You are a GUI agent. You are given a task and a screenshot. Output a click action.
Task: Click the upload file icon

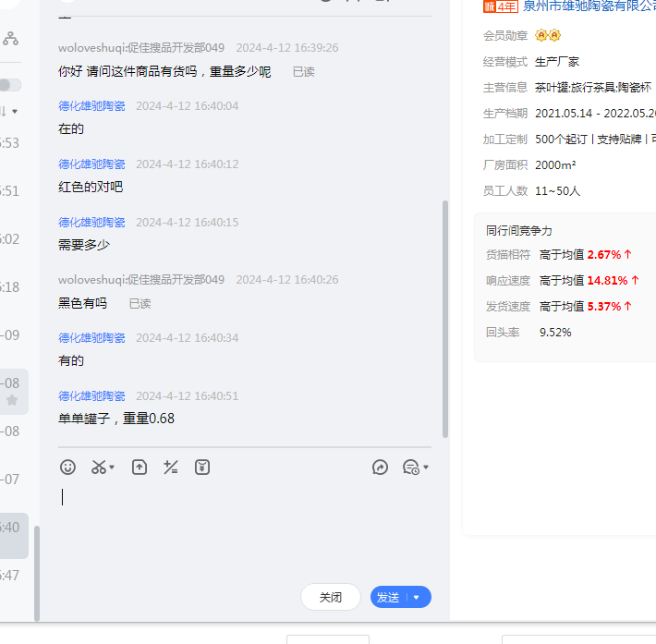[x=140, y=468]
